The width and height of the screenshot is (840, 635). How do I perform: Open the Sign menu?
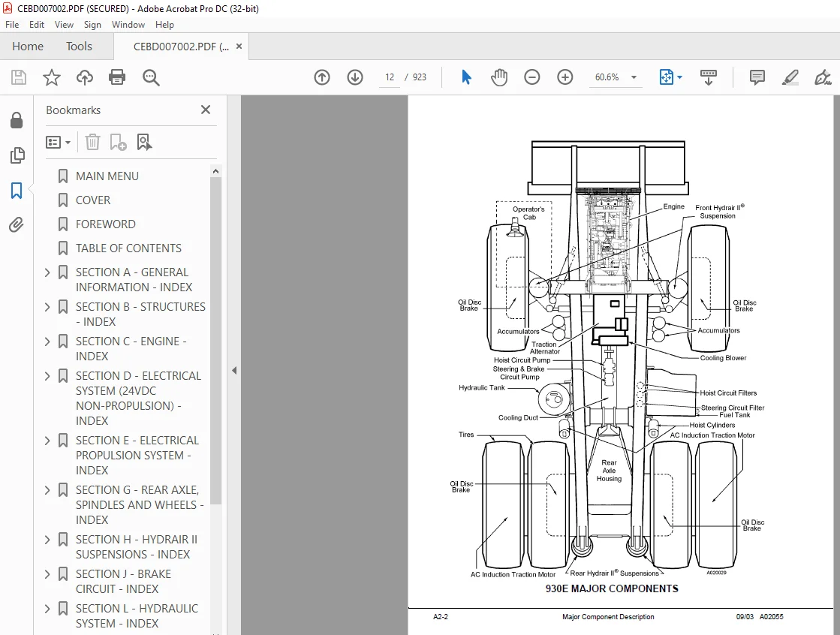92,25
